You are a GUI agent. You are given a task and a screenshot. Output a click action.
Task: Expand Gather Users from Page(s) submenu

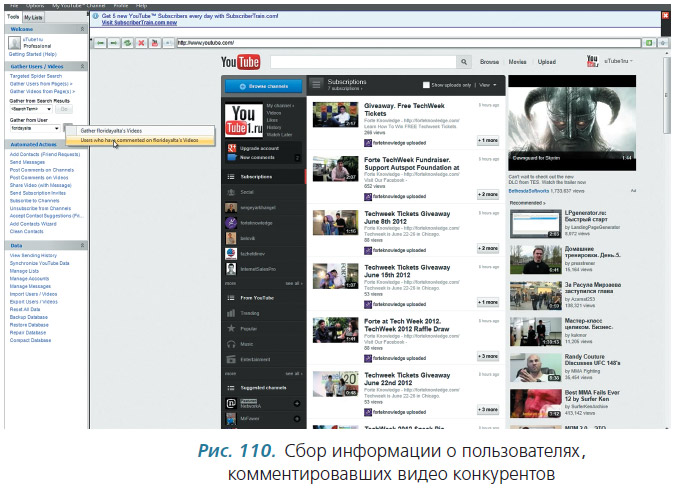[x=41, y=84]
